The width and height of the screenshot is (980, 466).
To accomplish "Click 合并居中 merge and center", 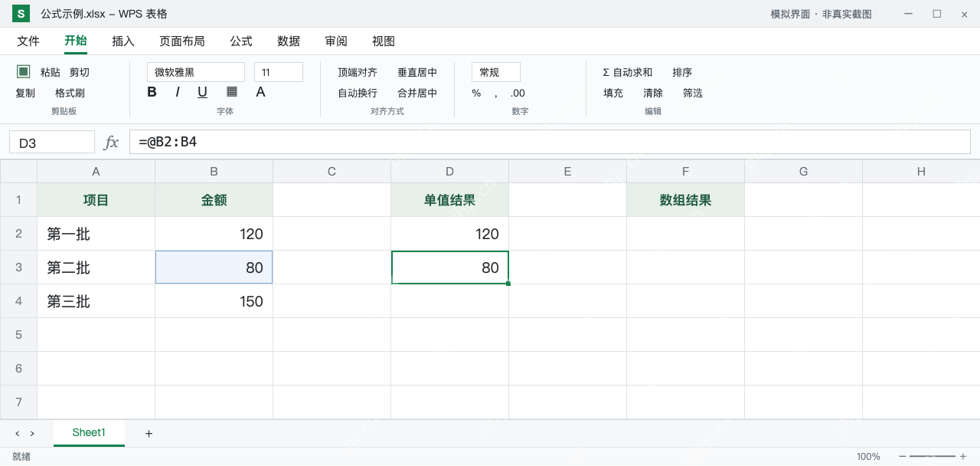I will [417, 93].
